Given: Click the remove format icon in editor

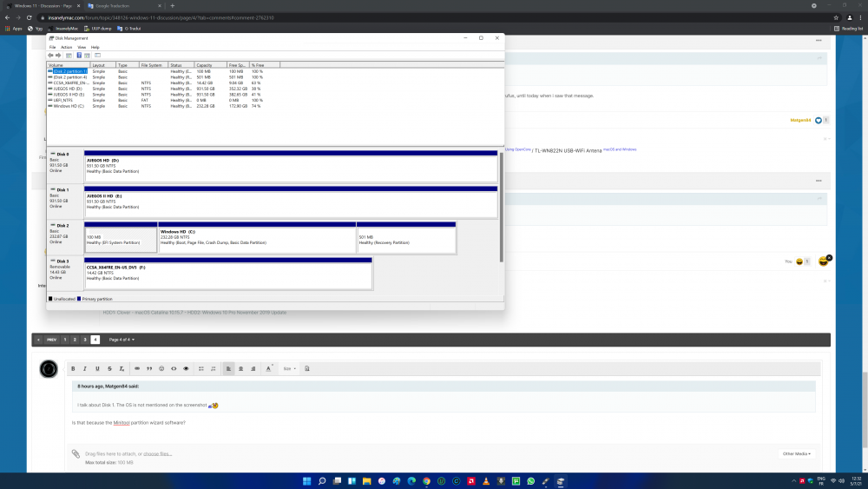Looking at the screenshot, I should [x=122, y=368].
